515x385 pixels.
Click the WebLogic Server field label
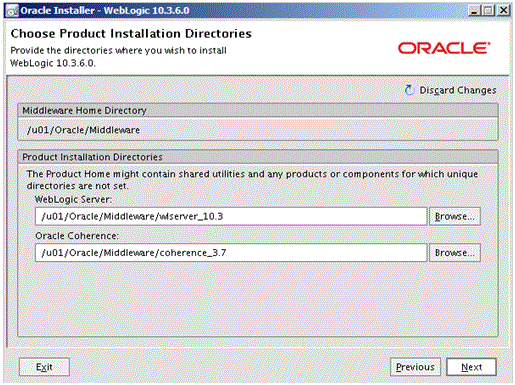(73, 199)
